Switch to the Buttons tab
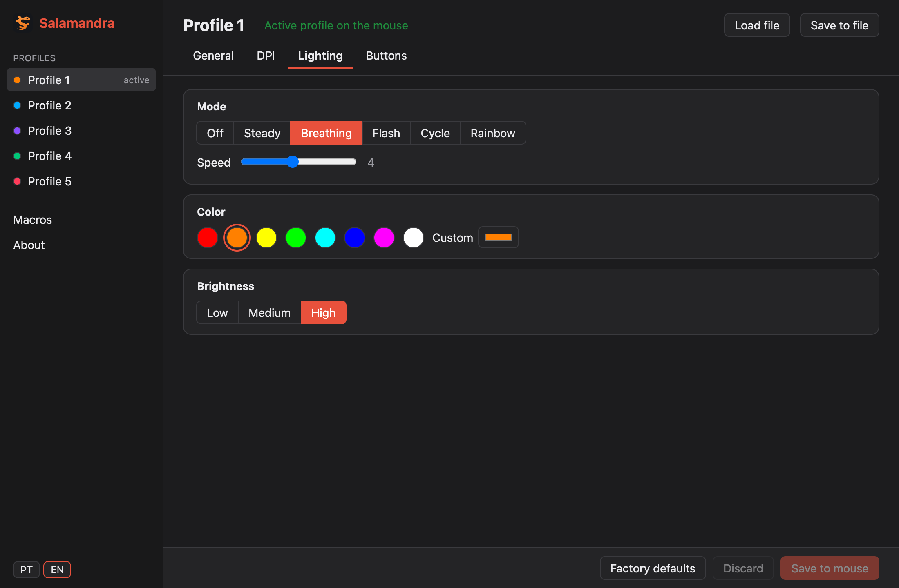The height and width of the screenshot is (588, 899). coord(386,56)
